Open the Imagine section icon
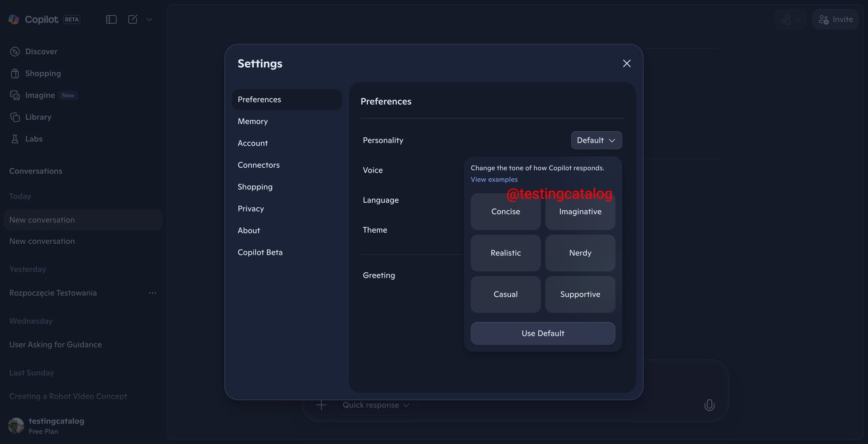This screenshot has width=868, height=444. point(15,95)
